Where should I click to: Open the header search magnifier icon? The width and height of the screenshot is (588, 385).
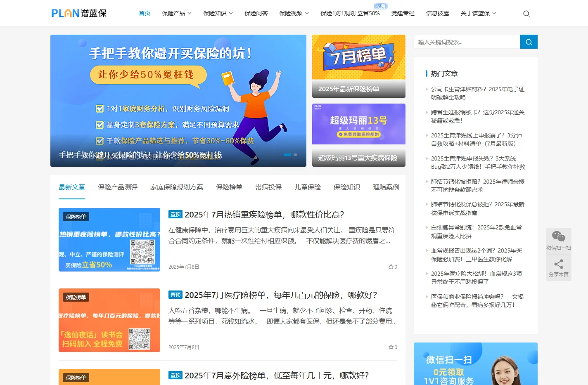[x=526, y=14]
